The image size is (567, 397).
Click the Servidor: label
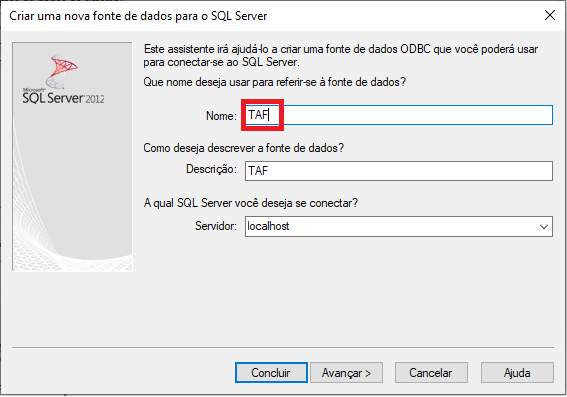(216, 226)
